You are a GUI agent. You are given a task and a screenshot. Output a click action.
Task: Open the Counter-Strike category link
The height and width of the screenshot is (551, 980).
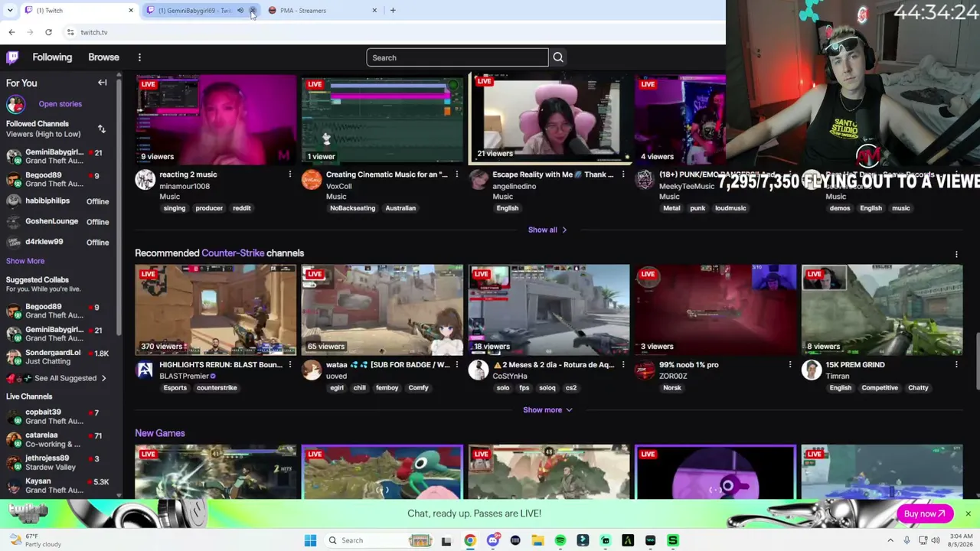click(233, 253)
